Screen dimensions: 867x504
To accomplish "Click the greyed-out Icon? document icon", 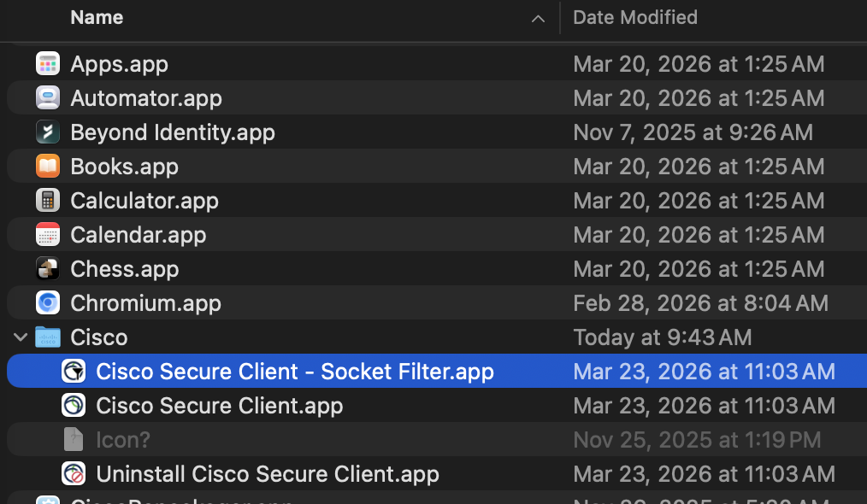I will click(74, 439).
